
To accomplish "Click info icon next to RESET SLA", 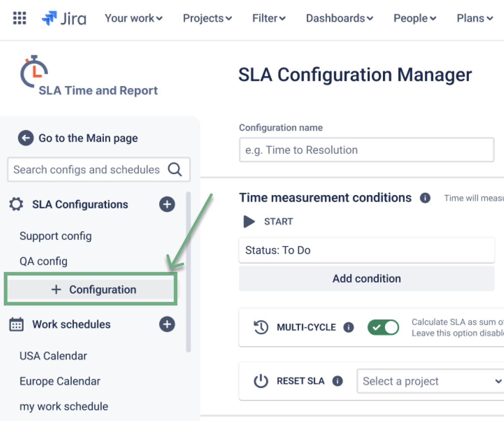I will pyautogui.click(x=338, y=381).
